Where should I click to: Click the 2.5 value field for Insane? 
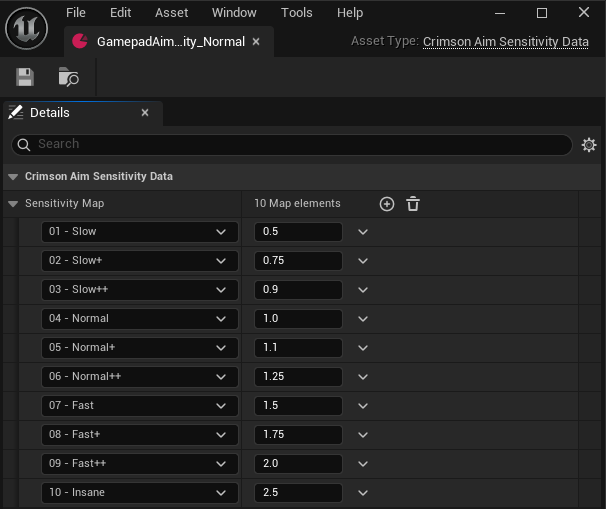coord(298,492)
